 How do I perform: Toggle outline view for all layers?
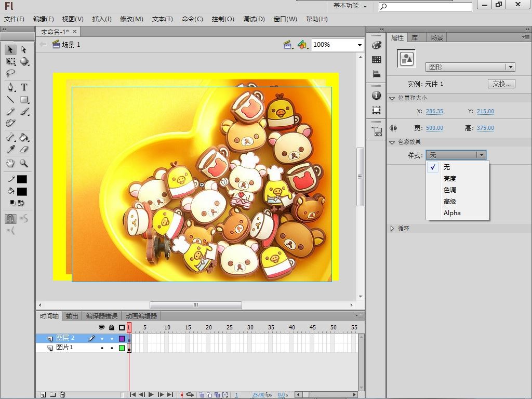[x=122, y=327]
